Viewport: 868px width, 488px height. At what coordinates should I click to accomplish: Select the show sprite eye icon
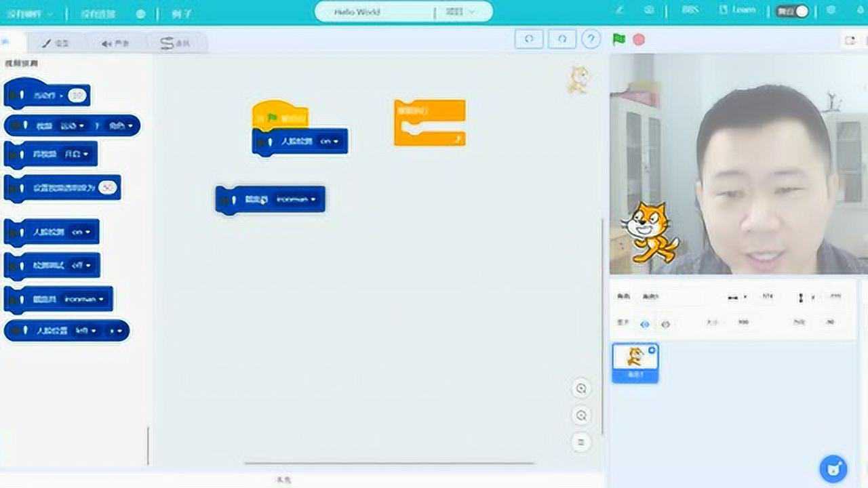(645, 324)
